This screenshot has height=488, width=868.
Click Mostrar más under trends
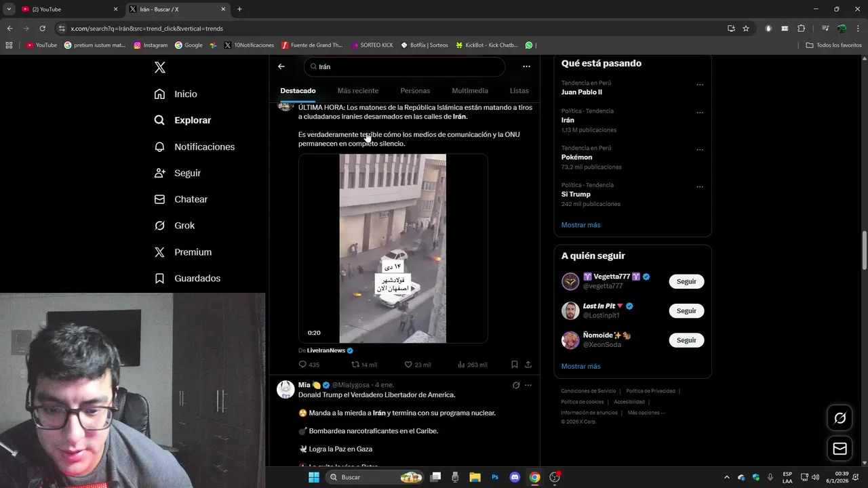tap(580, 225)
